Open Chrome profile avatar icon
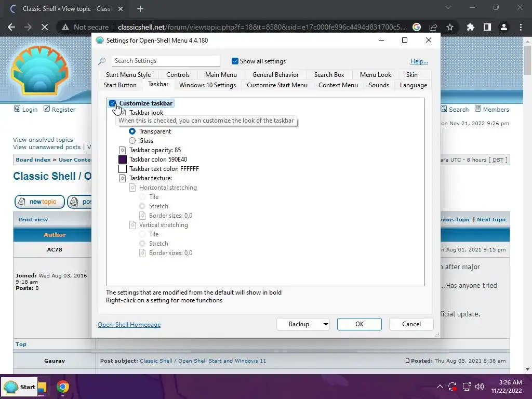The width and height of the screenshot is (532, 399). click(504, 27)
